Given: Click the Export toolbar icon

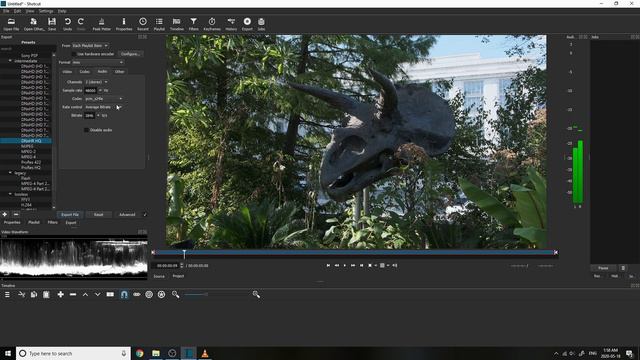Looking at the screenshot, I should (x=247, y=24).
